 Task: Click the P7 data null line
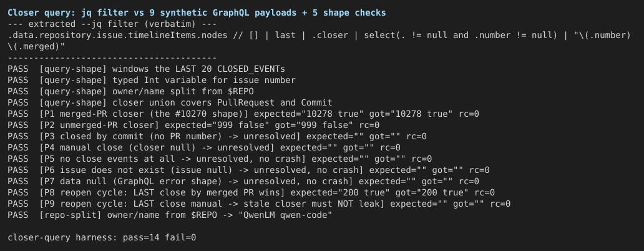(243, 181)
